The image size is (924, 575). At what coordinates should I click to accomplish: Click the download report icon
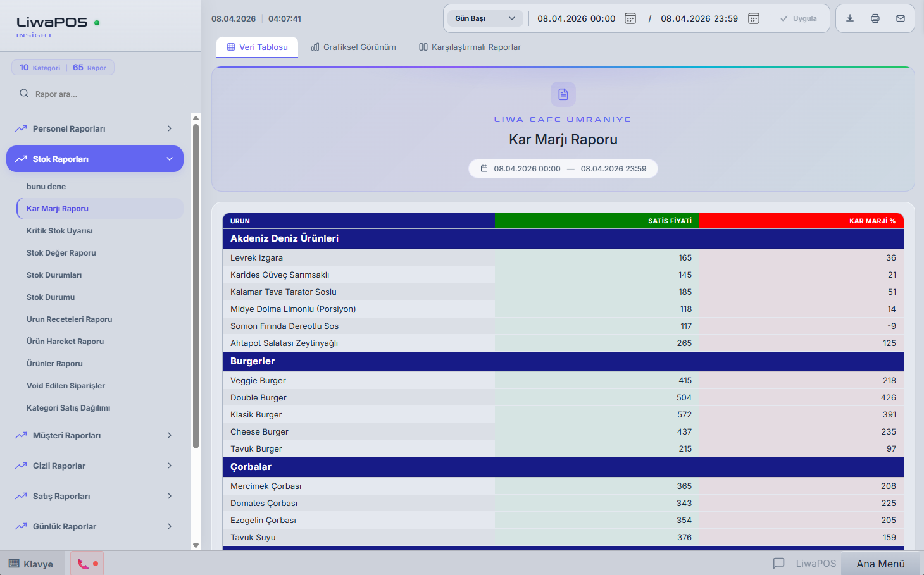(x=850, y=18)
